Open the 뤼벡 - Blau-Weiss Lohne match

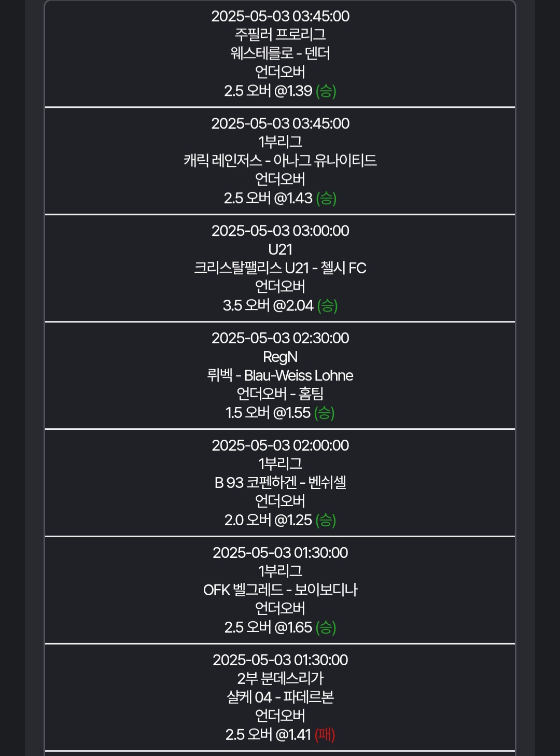[280, 375]
